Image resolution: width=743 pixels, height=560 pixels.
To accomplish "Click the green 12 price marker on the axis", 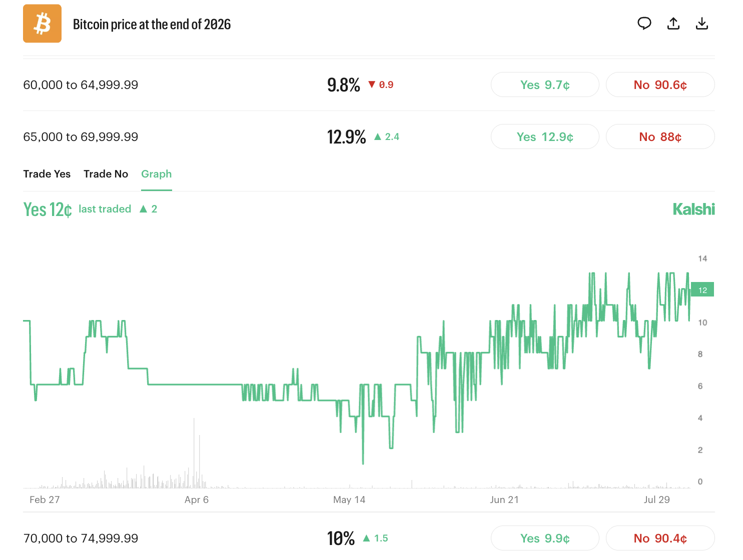I will point(702,290).
